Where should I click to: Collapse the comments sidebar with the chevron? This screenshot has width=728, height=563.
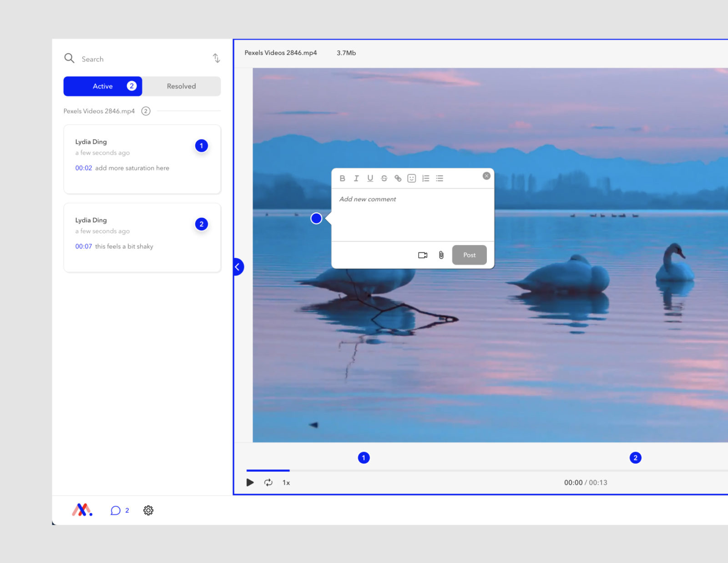pos(237,267)
